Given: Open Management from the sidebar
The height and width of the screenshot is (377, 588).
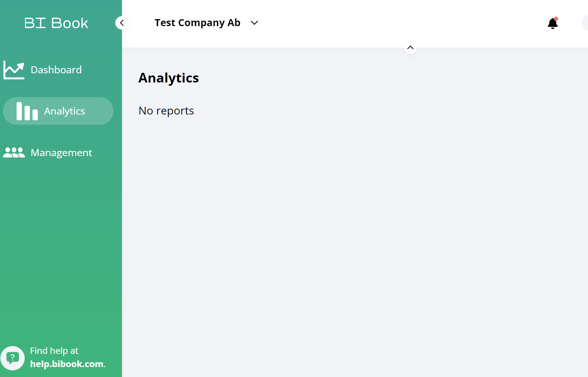Looking at the screenshot, I should click(61, 152).
